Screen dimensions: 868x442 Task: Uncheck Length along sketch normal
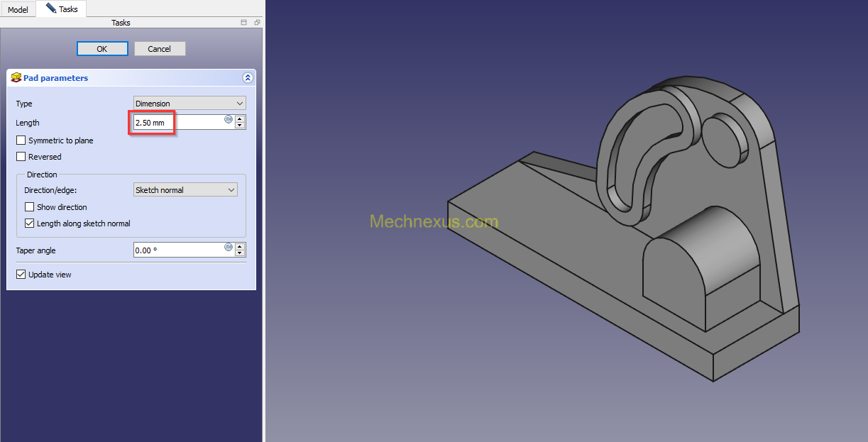tap(29, 223)
